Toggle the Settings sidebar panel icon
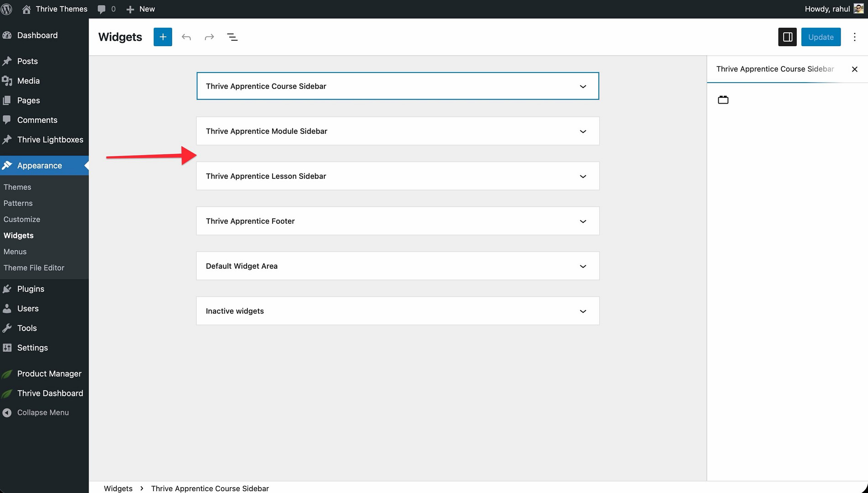Image resolution: width=868 pixels, height=493 pixels. [787, 37]
